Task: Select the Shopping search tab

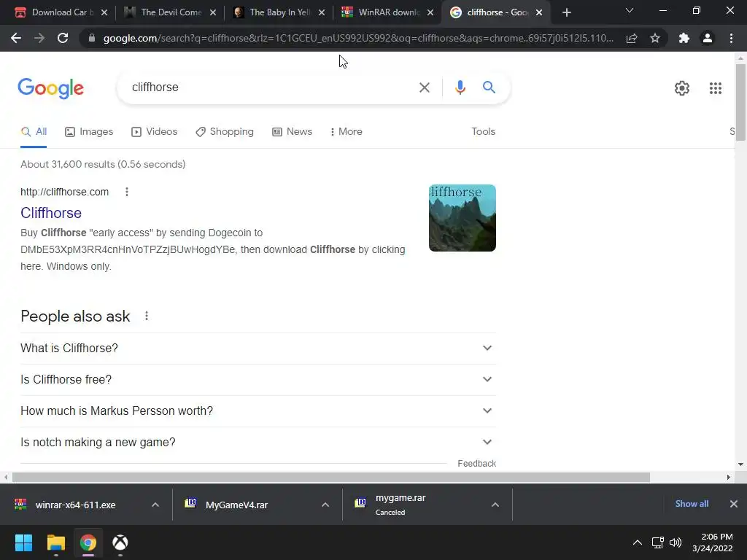Action: pyautogui.click(x=225, y=132)
